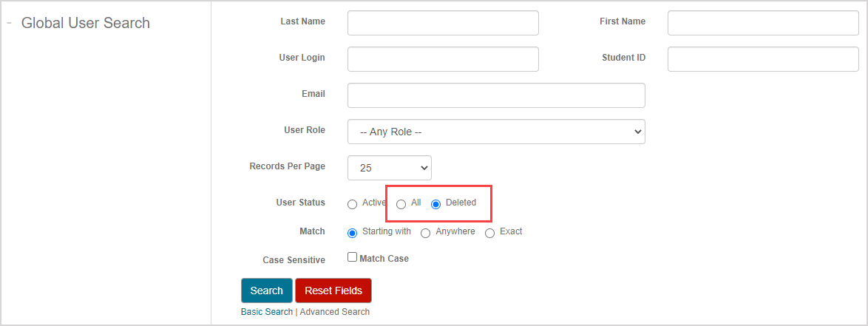Collapse the Global User Search section

pyautogui.click(x=9, y=23)
